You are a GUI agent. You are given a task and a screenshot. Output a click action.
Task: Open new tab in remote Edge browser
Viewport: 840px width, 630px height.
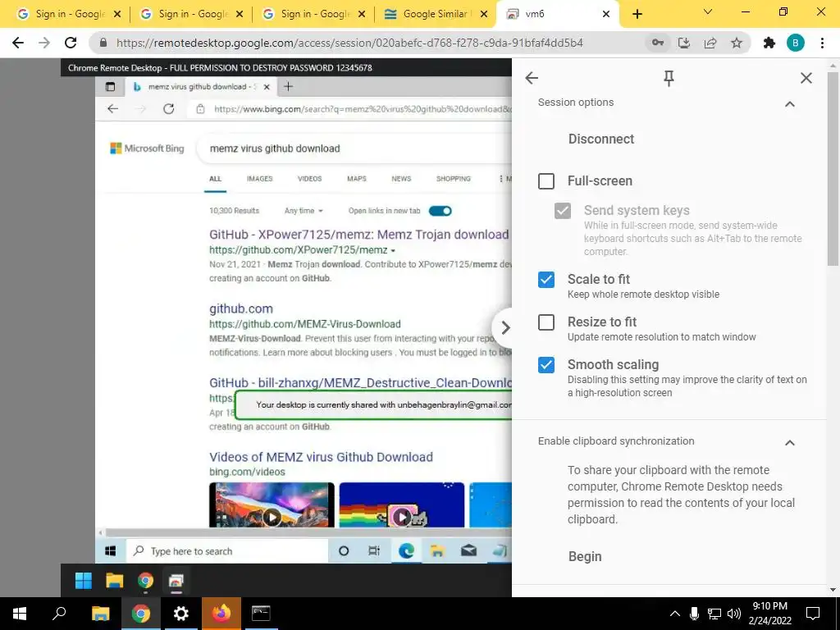click(x=288, y=86)
